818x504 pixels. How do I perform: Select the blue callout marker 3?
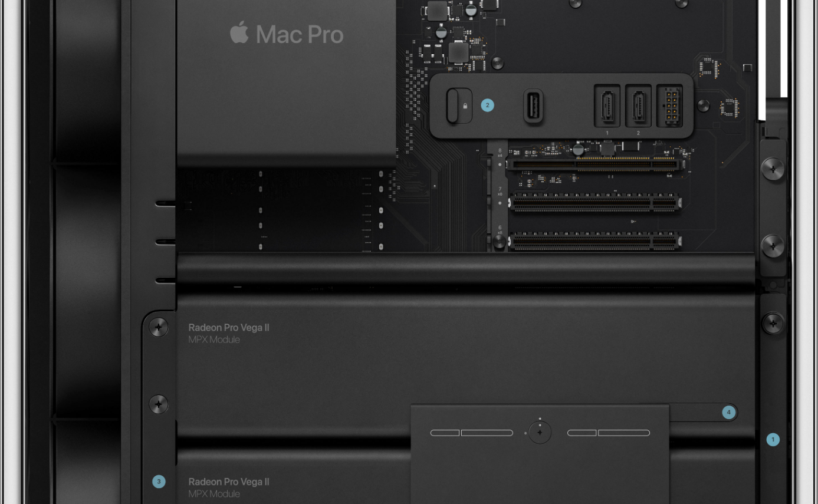point(159,482)
